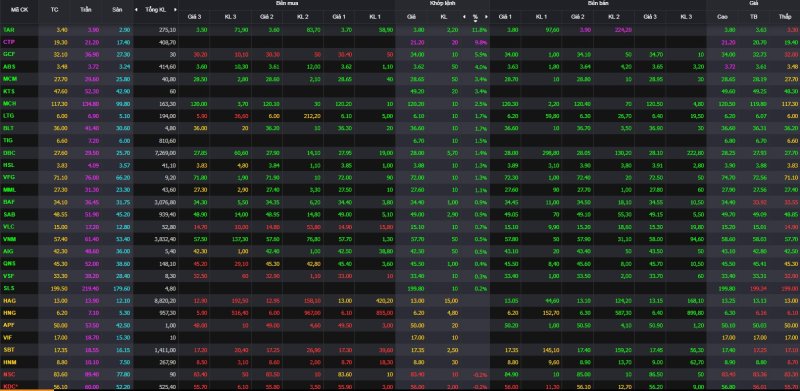Click the Sàn floor price column header

click(x=117, y=10)
